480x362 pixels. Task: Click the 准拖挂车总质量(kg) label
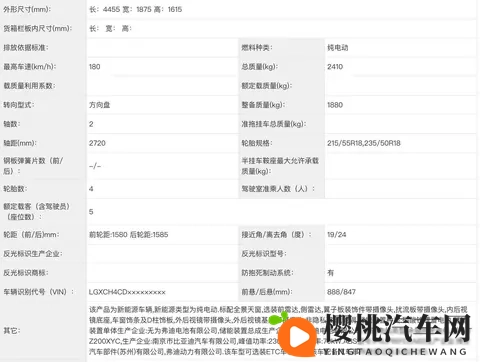[274, 124]
